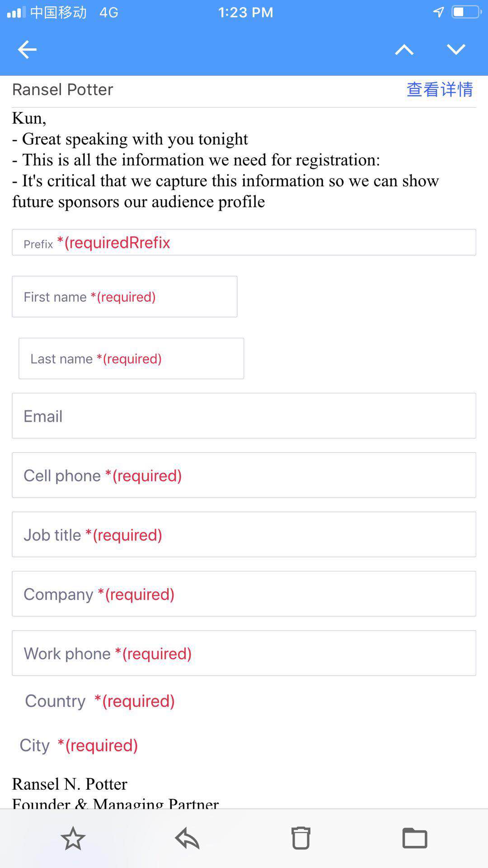
Task: Click the Prefix required field
Action: coord(244,242)
